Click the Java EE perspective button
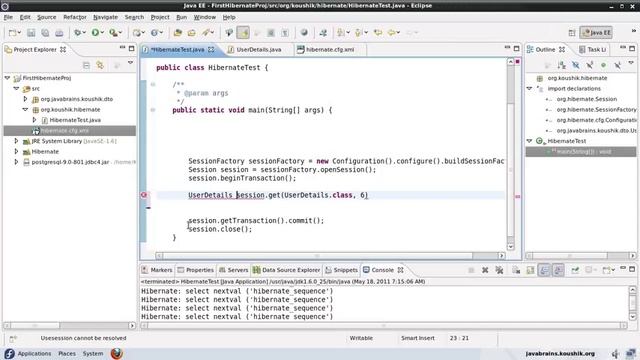Image resolution: width=640 pixels, height=360 pixels. click(596, 33)
